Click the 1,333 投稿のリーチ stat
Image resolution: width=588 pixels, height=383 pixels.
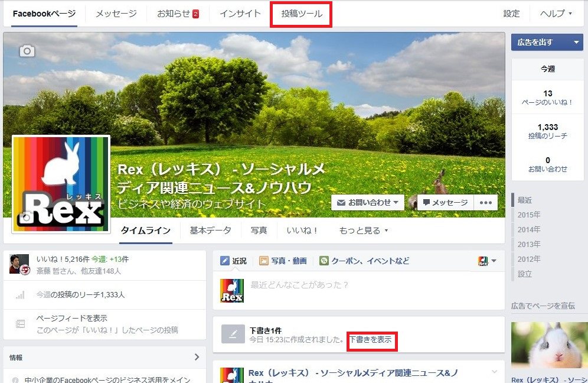coord(547,131)
